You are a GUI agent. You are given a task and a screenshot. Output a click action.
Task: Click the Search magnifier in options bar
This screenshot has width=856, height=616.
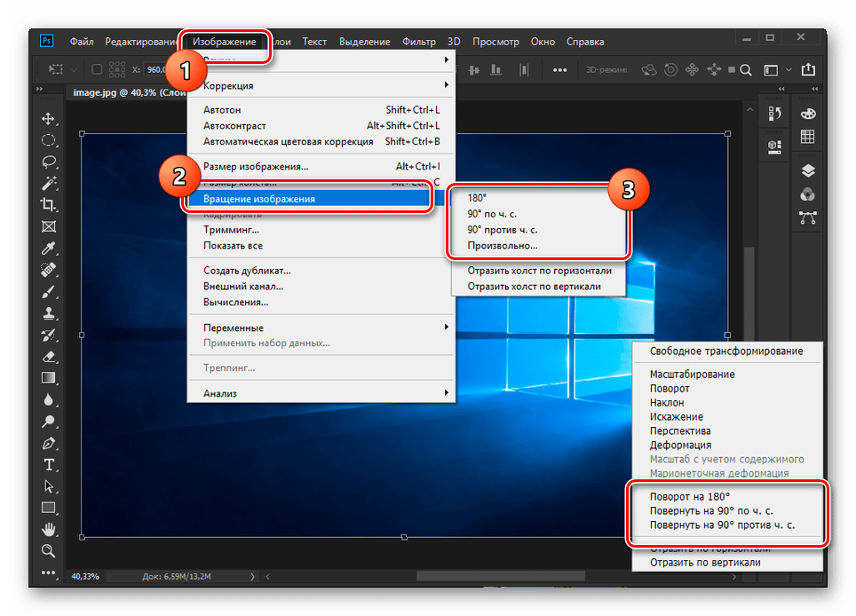pyautogui.click(x=746, y=70)
